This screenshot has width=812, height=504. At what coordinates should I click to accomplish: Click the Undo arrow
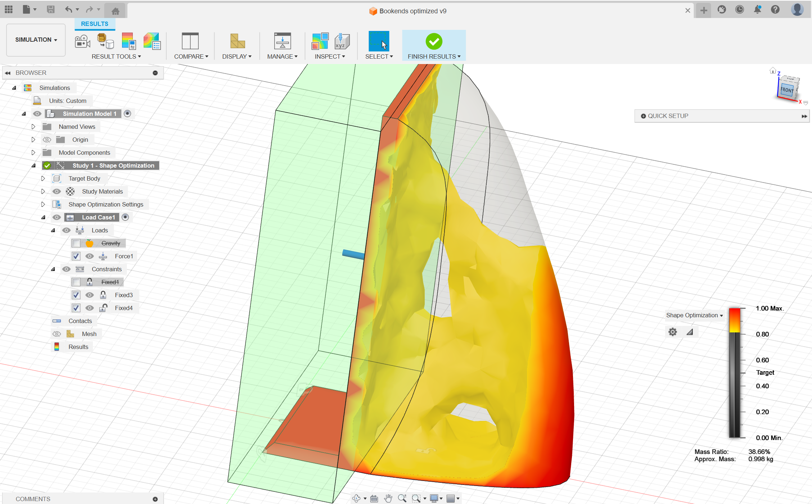[68, 10]
